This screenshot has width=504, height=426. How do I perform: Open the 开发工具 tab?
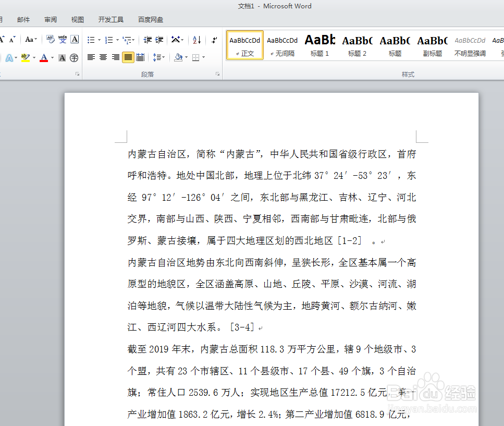coord(110,19)
